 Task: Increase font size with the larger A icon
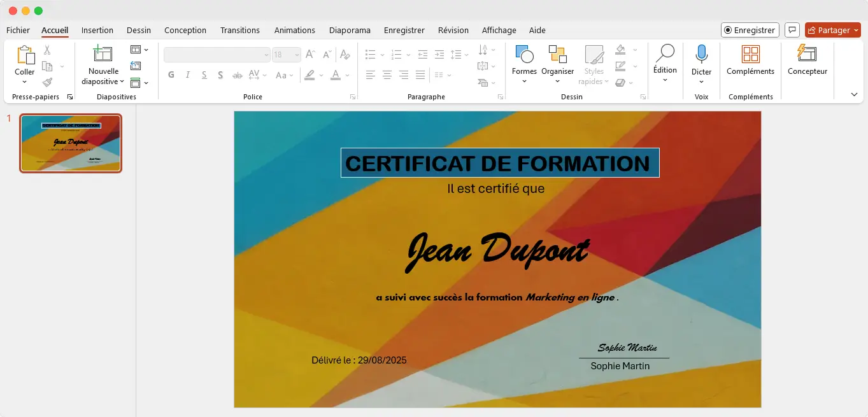310,55
